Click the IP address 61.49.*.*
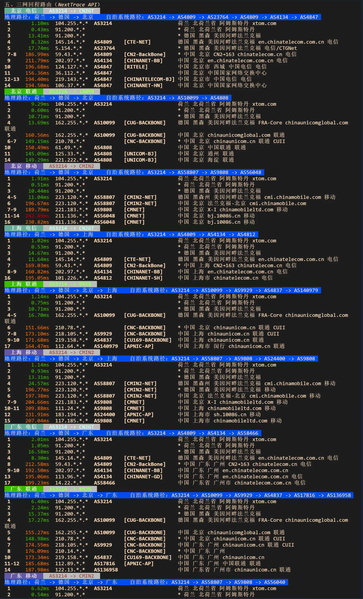Viewport: 363px width, 599px height. point(68,147)
